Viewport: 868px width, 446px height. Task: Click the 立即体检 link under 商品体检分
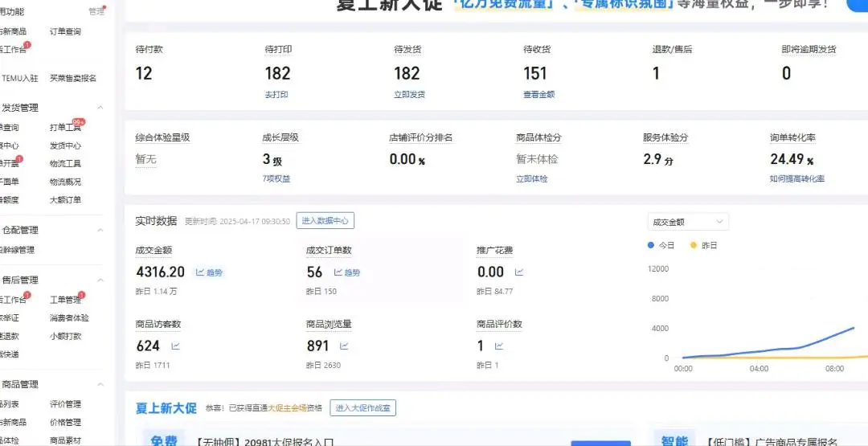pos(532,178)
